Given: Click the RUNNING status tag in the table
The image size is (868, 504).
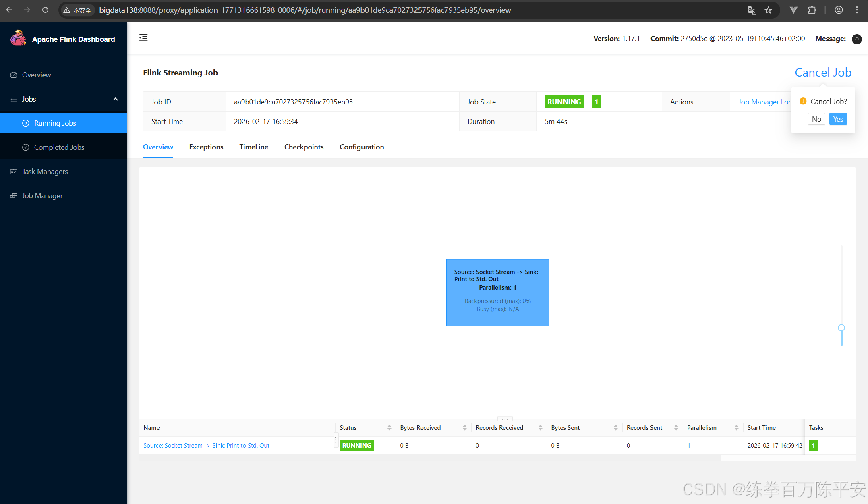Looking at the screenshot, I should (x=357, y=445).
